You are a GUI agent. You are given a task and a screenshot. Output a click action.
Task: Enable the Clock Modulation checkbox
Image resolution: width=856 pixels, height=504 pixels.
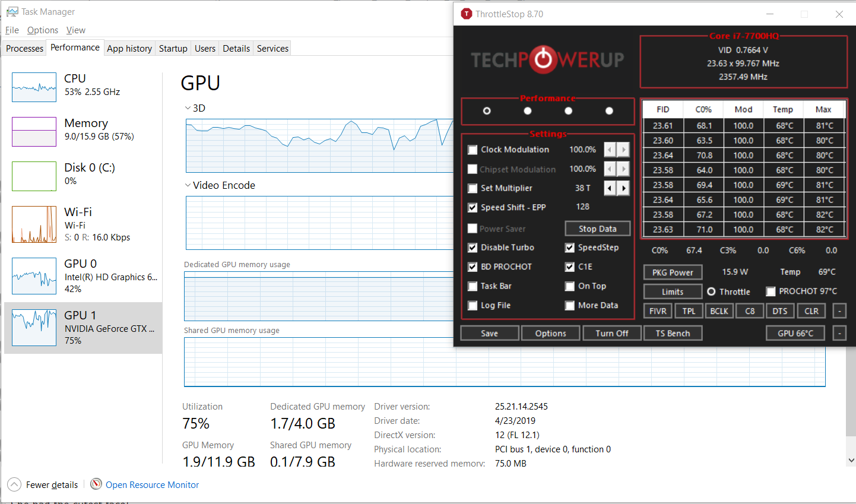(473, 150)
